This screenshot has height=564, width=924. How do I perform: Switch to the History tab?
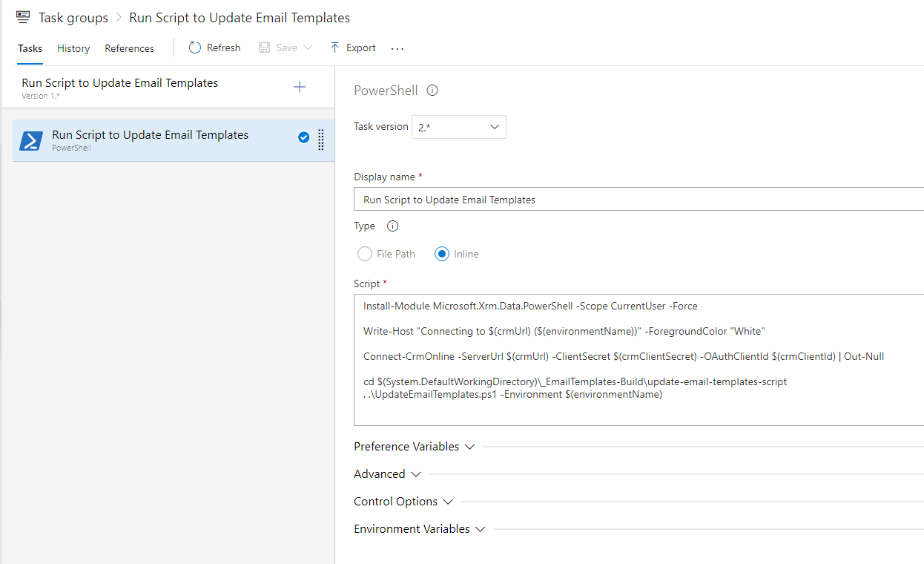[73, 48]
